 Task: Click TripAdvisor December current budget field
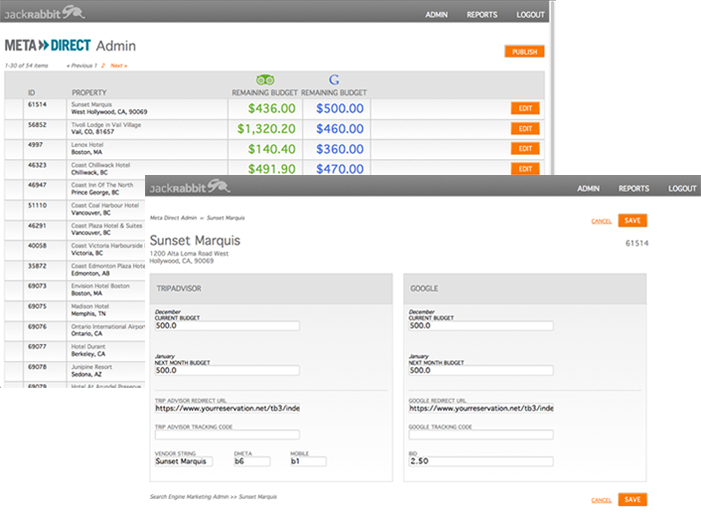tap(227, 326)
